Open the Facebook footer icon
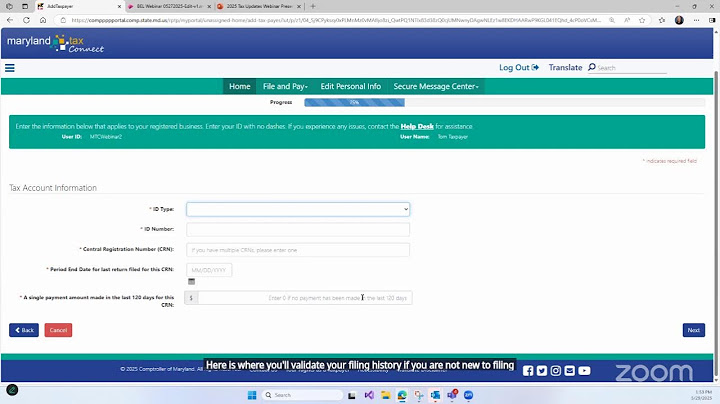 528,370
